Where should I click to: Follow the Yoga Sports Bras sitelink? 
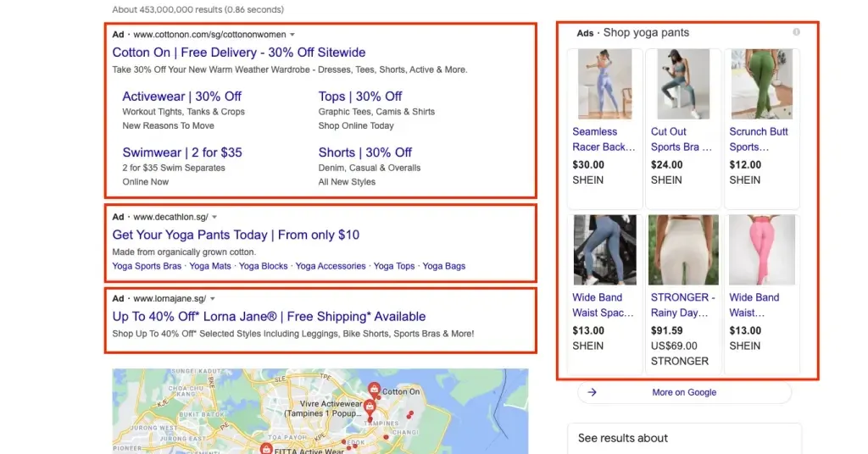(147, 266)
